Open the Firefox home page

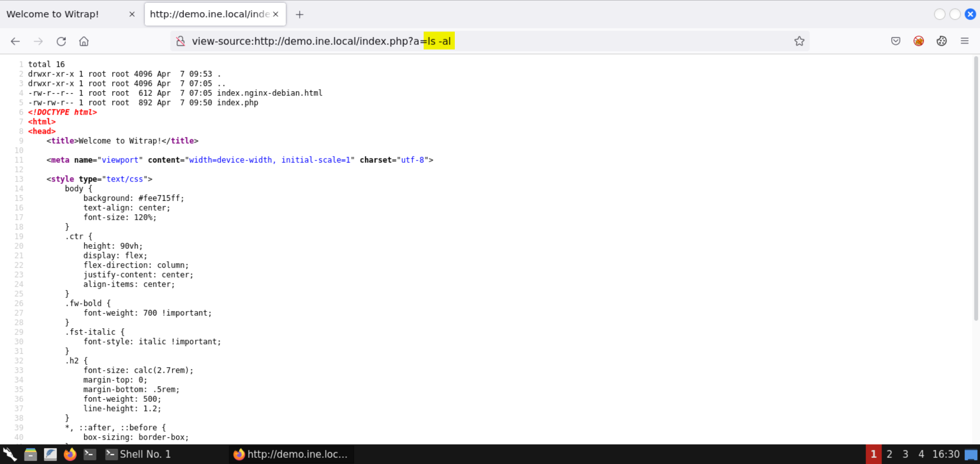point(84,41)
